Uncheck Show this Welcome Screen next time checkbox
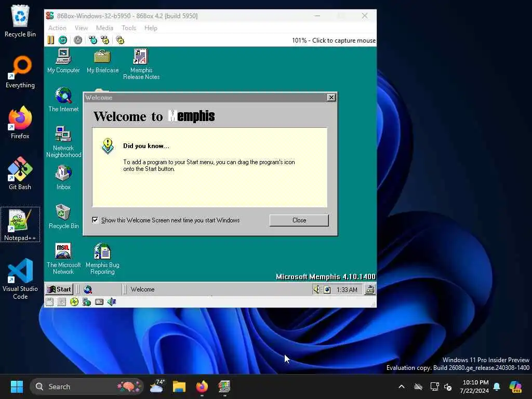This screenshot has width=532, height=399. click(x=96, y=220)
